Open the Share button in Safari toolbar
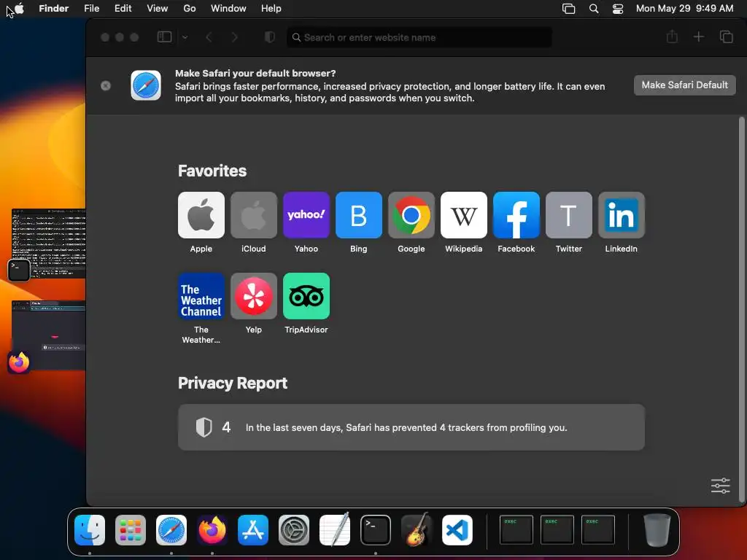This screenshot has width=747, height=560. pos(672,36)
